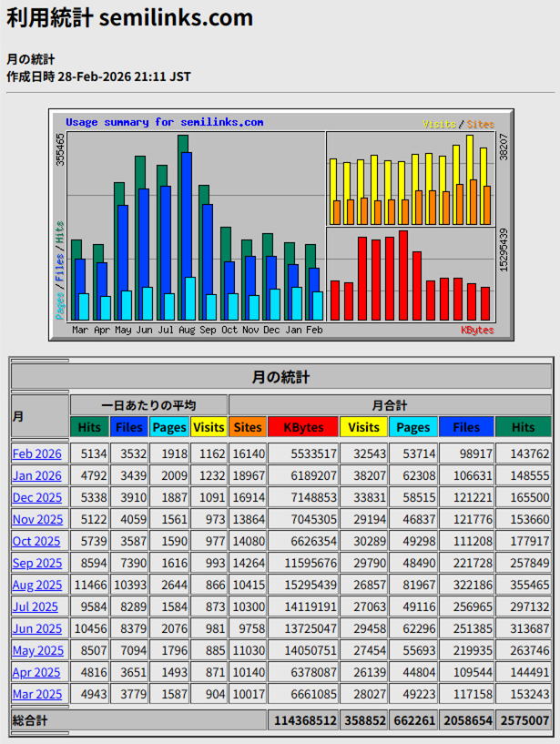Viewport: 560px width, 744px height.
Task: Open the Jan 2026 statistics link
Action: pos(37,475)
